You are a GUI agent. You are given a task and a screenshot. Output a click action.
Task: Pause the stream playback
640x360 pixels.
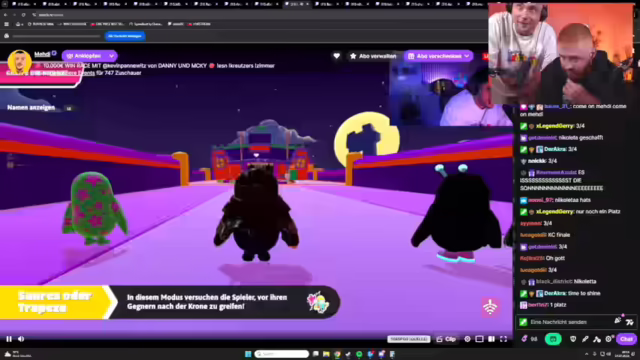[9, 339]
